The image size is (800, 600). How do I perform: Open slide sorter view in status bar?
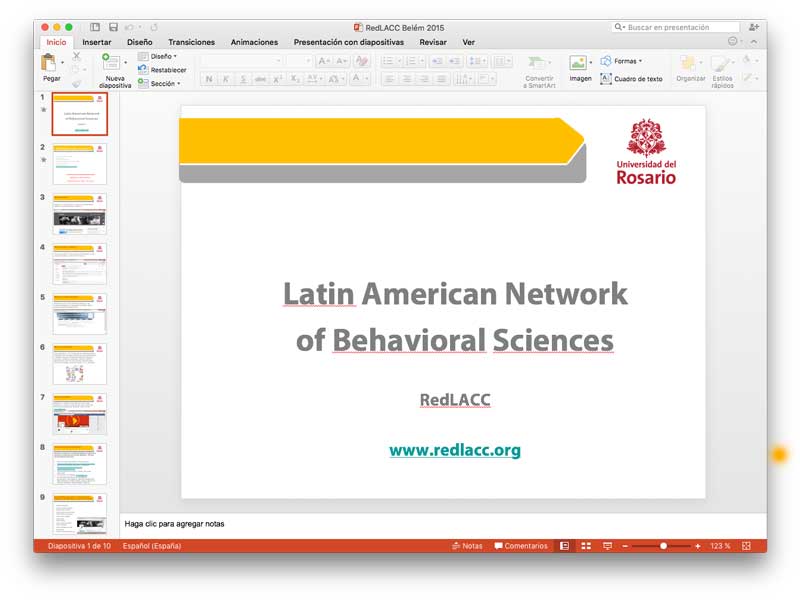point(586,546)
